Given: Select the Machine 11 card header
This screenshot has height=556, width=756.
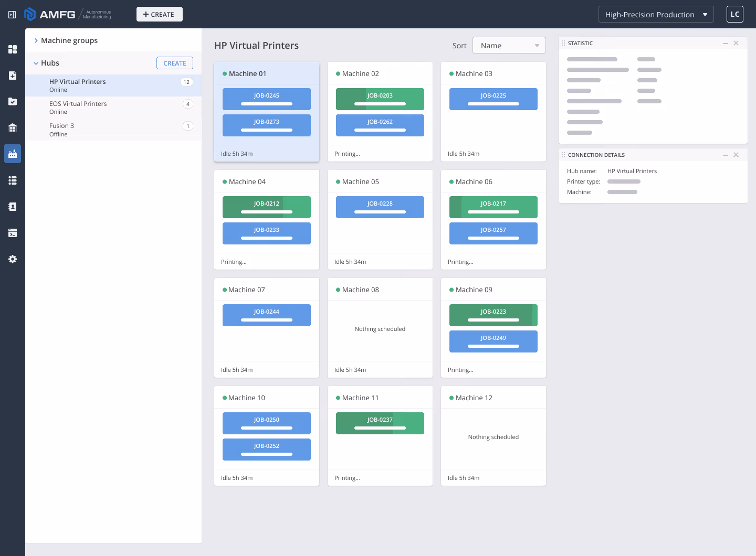Looking at the screenshot, I should coord(380,398).
